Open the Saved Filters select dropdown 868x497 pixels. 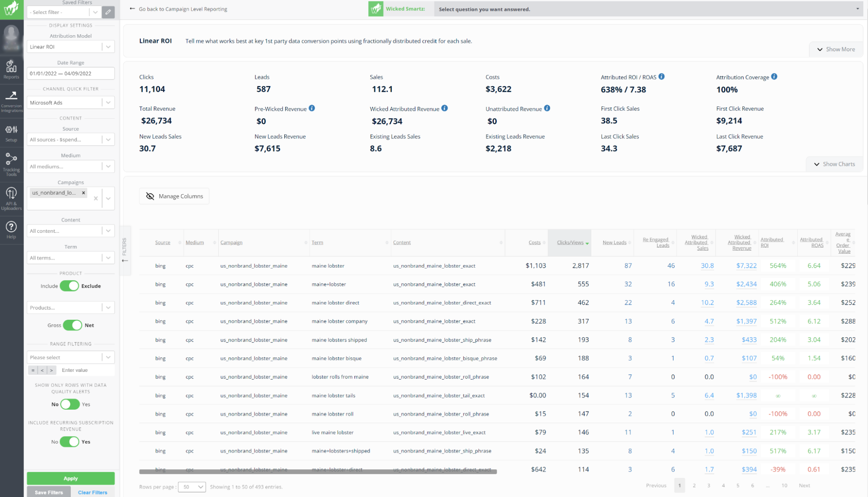[x=64, y=12]
